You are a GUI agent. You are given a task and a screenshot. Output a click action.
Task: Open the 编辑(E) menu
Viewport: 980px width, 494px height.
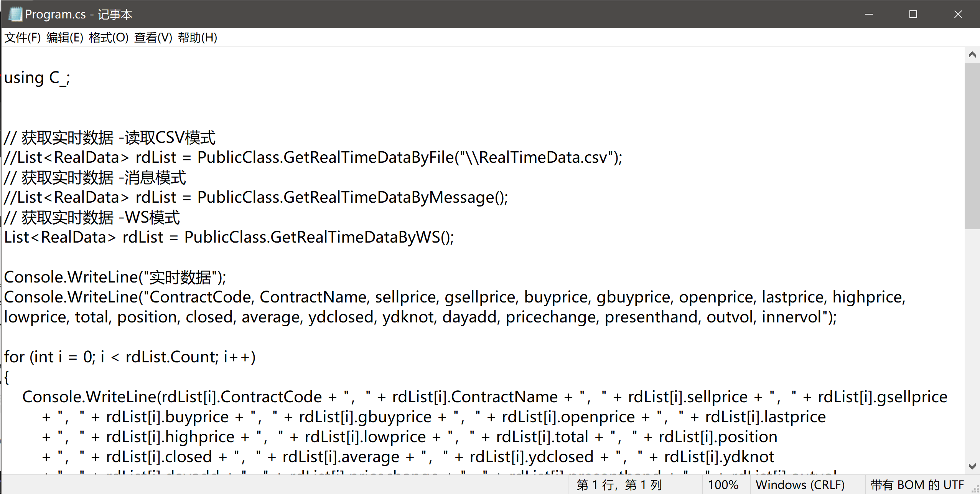(64, 38)
